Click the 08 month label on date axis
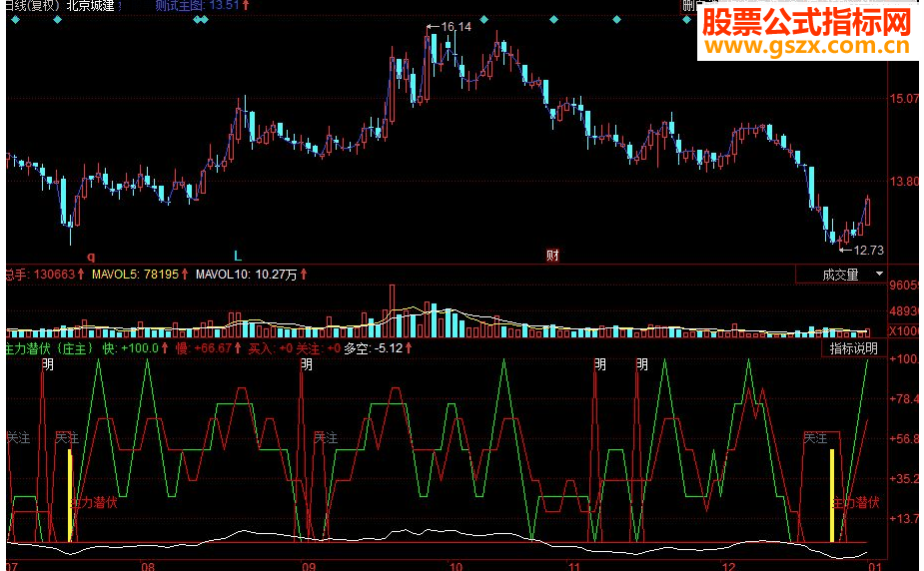This screenshot has height=571, width=924. pyautogui.click(x=148, y=566)
